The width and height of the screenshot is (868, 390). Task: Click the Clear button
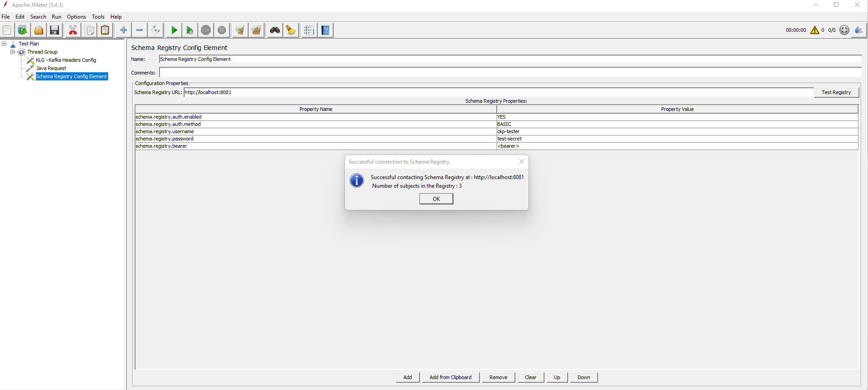(x=531, y=377)
